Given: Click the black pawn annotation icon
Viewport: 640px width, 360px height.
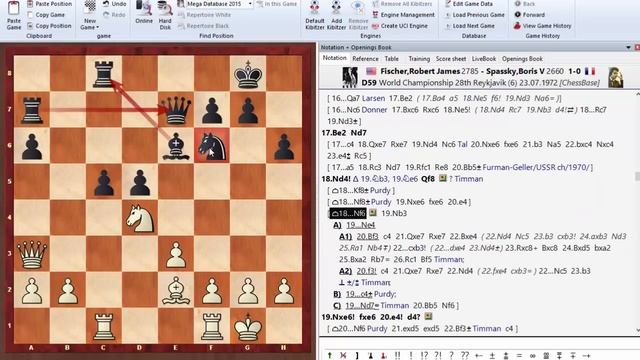Looking at the screenshot, I should pos(370,356).
